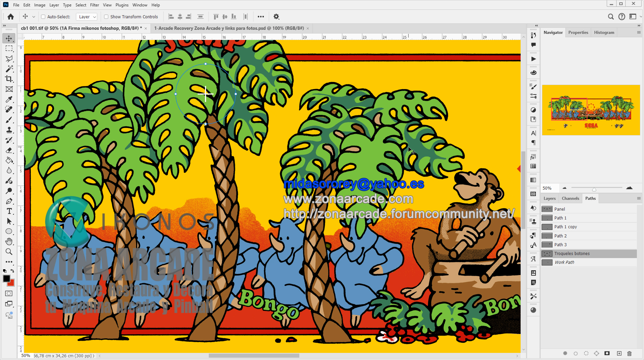The image size is (644, 360).
Task: Open the Edit Toolbar three-dots menu
Action: click(9, 262)
